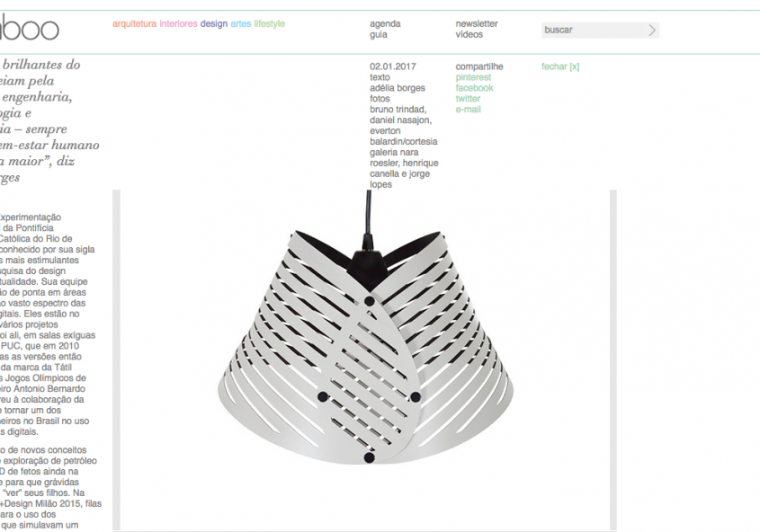Viewport: 760px width, 532px height.
Task: Share the article on facebook
Action: pyautogui.click(x=474, y=88)
